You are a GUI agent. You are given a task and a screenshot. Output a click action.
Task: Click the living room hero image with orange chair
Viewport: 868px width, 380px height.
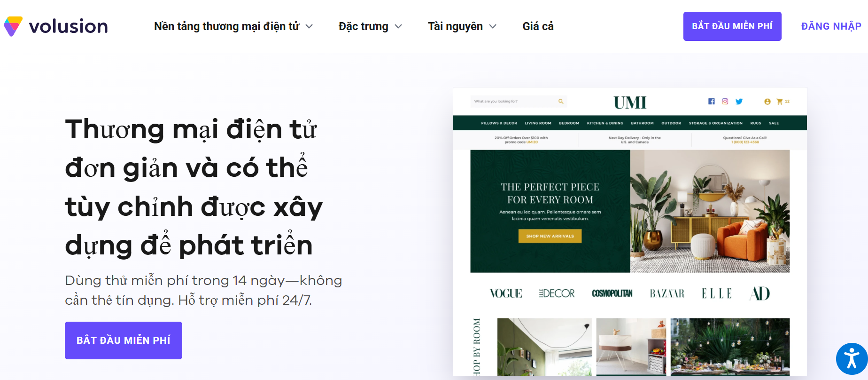tap(709, 211)
